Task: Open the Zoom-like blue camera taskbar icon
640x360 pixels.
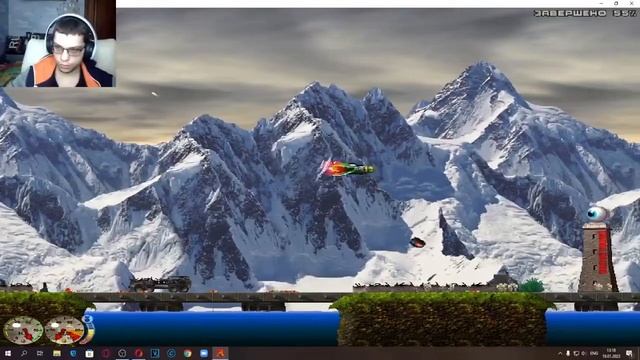Action: pos(204,353)
